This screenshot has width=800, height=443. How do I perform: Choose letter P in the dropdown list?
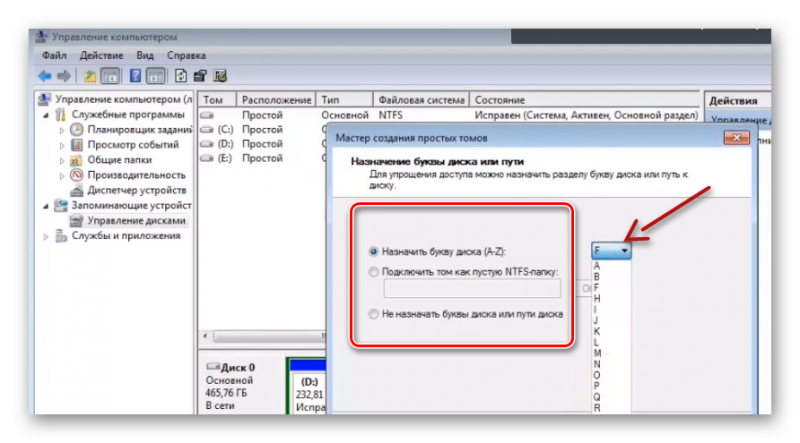597,386
